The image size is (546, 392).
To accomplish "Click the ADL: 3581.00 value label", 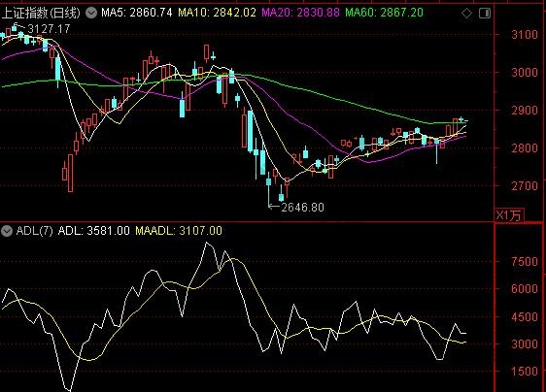I will pyautogui.click(x=93, y=231).
